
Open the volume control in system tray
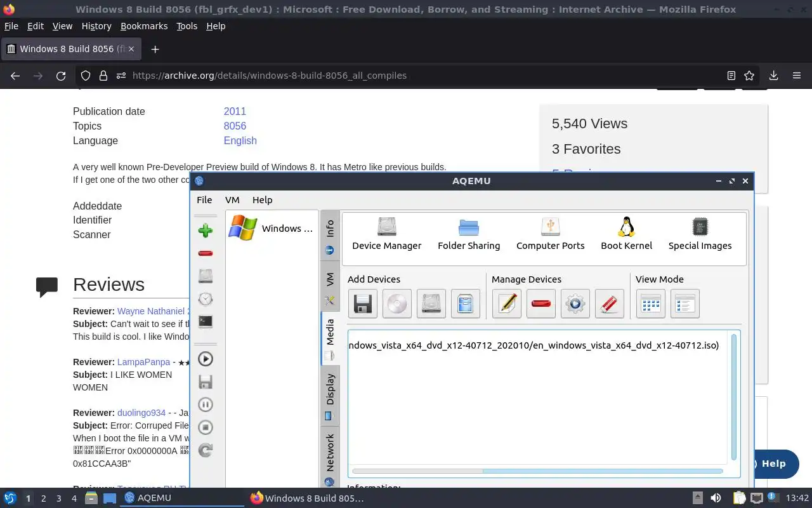(716, 498)
